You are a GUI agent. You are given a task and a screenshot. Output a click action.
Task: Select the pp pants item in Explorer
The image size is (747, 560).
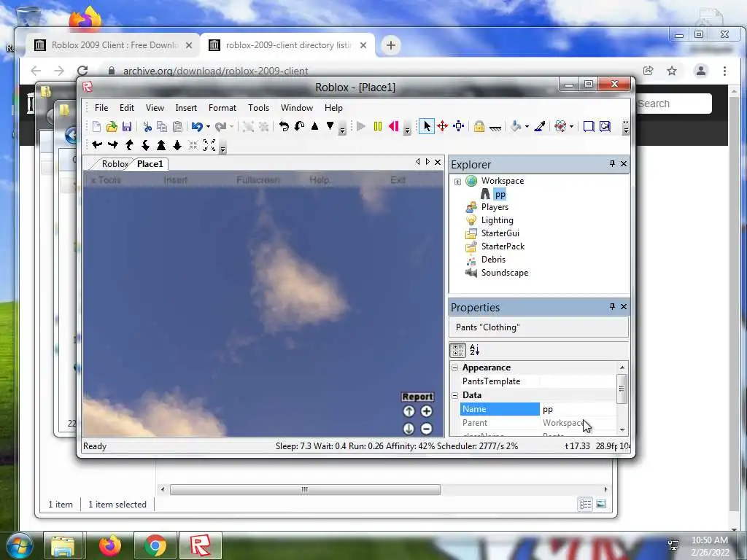click(x=500, y=194)
